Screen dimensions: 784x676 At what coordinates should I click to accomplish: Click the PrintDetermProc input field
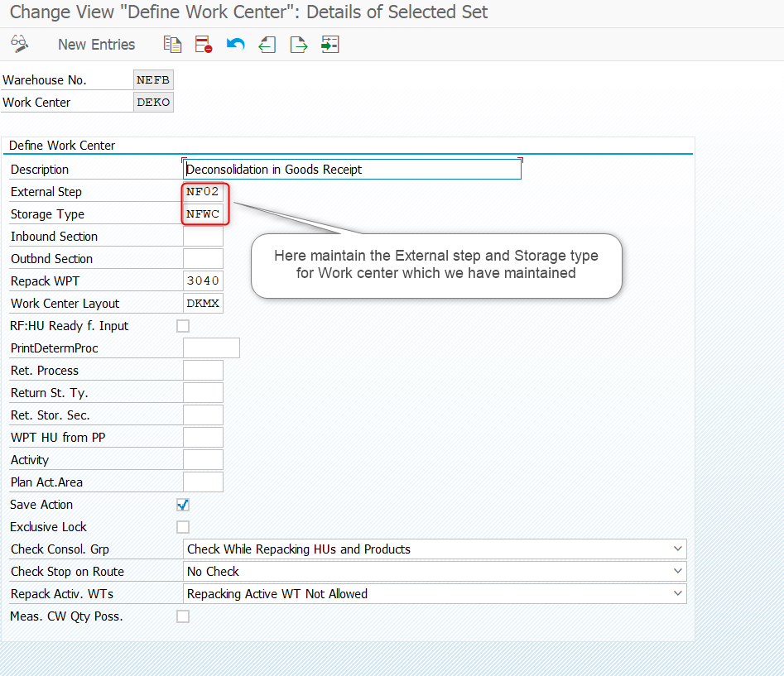pyautogui.click(x=211, y=348)
